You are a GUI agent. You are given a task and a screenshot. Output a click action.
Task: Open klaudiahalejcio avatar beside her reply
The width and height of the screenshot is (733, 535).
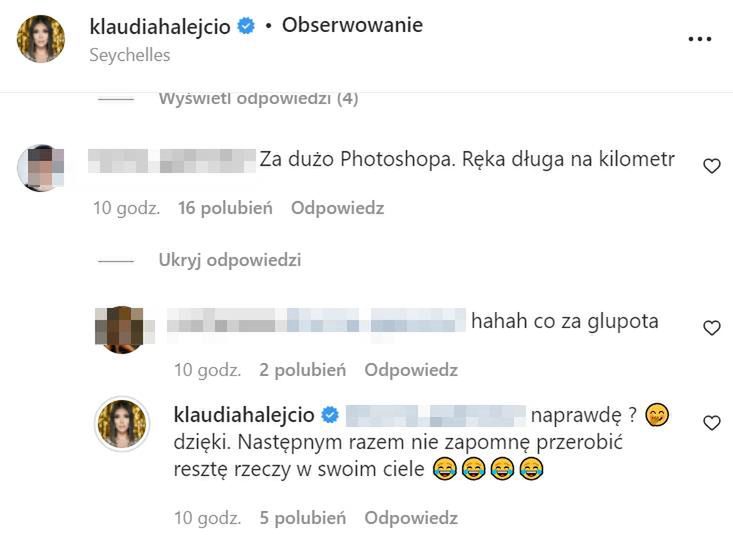[x=122, y=424]
